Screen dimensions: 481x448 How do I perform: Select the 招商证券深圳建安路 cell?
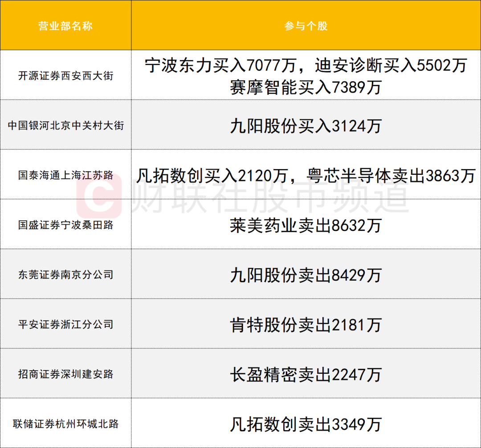65,374
